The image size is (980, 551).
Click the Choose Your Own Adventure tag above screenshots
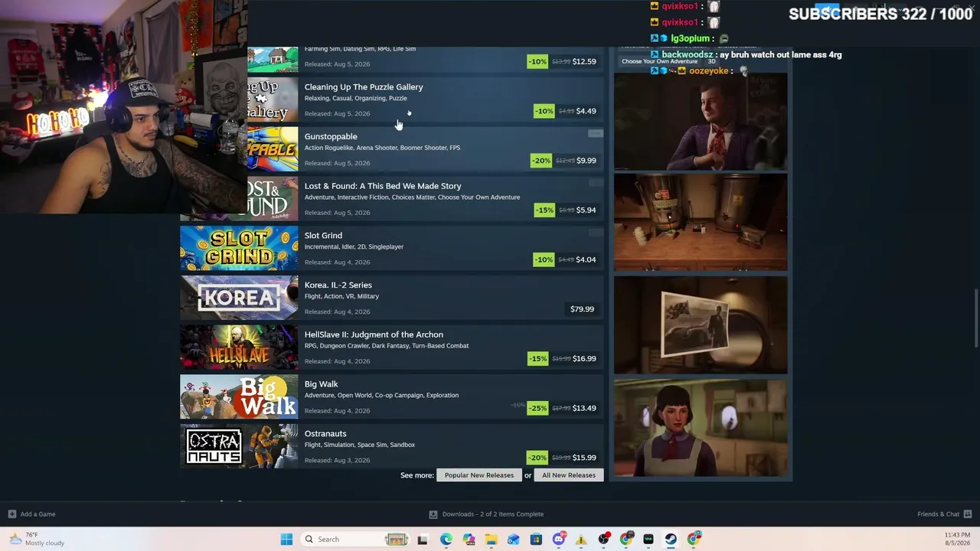[659, 61]
